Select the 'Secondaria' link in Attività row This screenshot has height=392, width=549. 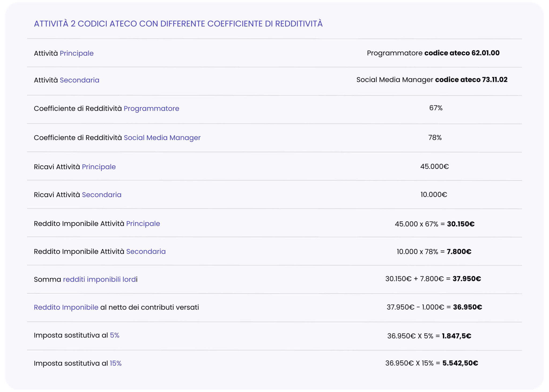click(x=79, y=80)
